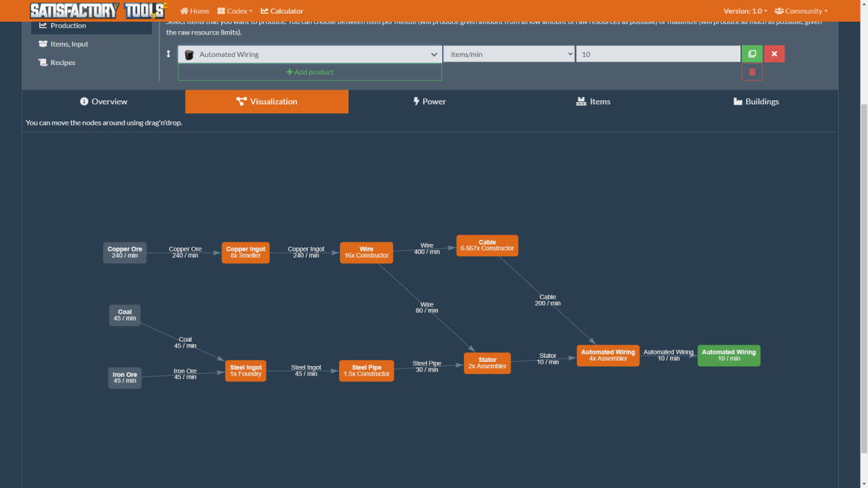
Task: Open the items/min mode dropdown
Action: click(509, 54)
